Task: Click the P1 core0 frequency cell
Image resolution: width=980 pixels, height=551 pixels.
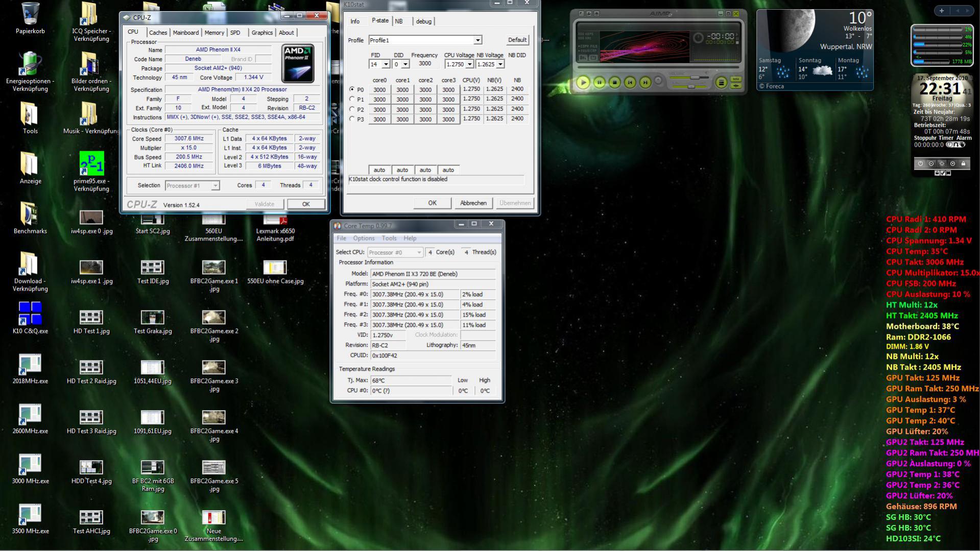Action: (x=379, y=100)
